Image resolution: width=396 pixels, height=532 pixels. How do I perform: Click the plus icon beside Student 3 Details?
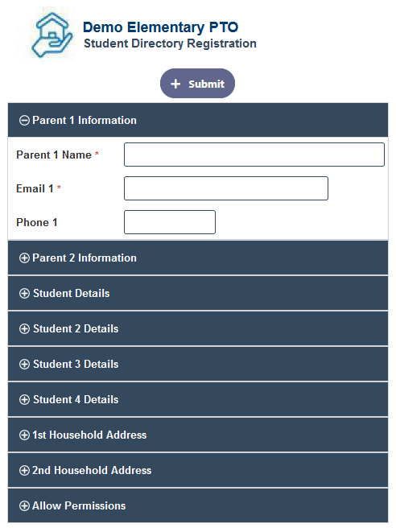[24, 365]
